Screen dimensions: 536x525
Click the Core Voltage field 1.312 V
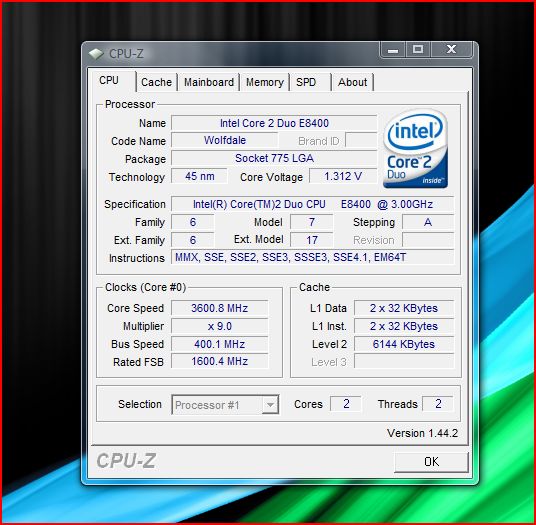pyautogui.click(x=343, y=176)
